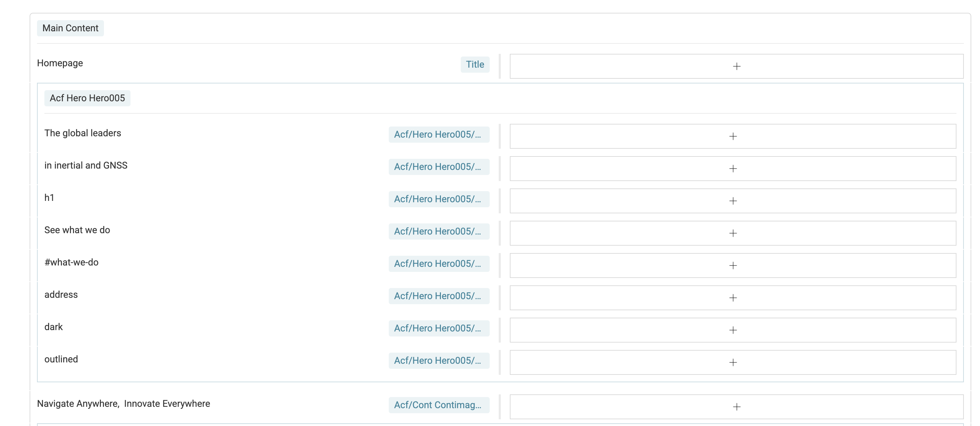Click the Acf/Hero Hero005 tag beside '#what-we-do'

(439, 264)
